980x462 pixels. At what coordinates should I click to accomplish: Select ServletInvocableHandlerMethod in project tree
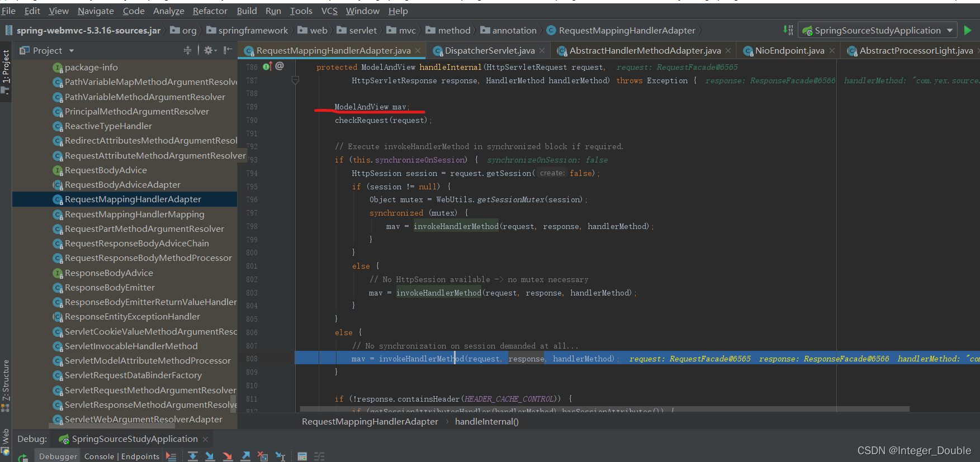[x=125, y=346]
